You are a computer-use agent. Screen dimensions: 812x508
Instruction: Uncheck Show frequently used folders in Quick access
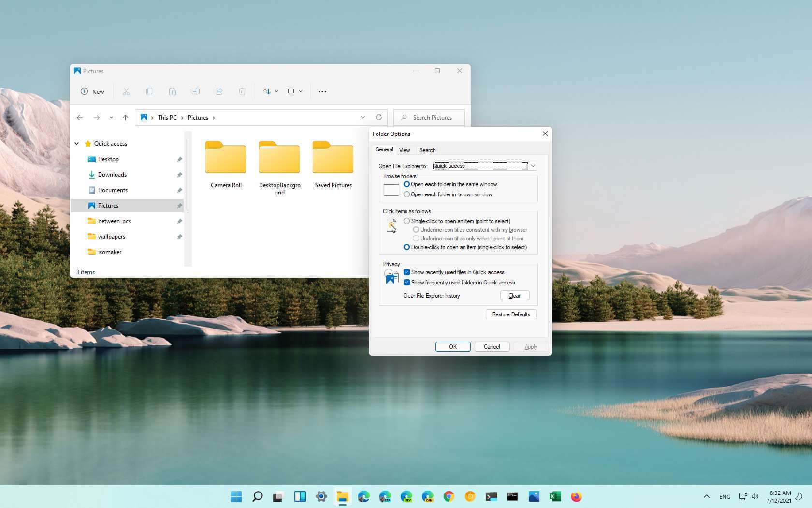[407, 283]
